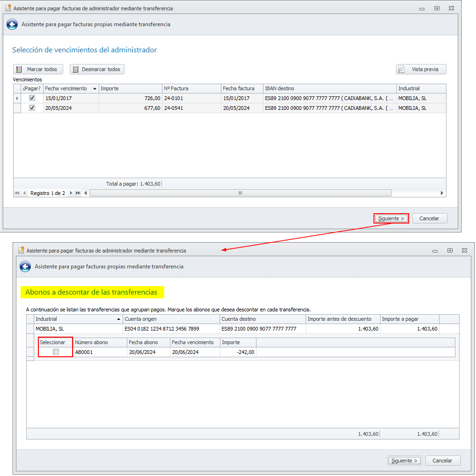This screenshot has height=476, width=476.
Task: Click the back arrow in the upper wizard window
Action: coord(12,24)
